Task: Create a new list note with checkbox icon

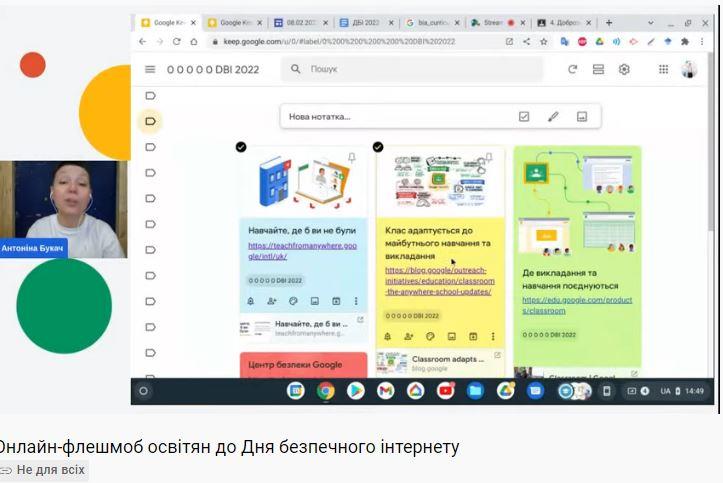Action: [524, 117]
